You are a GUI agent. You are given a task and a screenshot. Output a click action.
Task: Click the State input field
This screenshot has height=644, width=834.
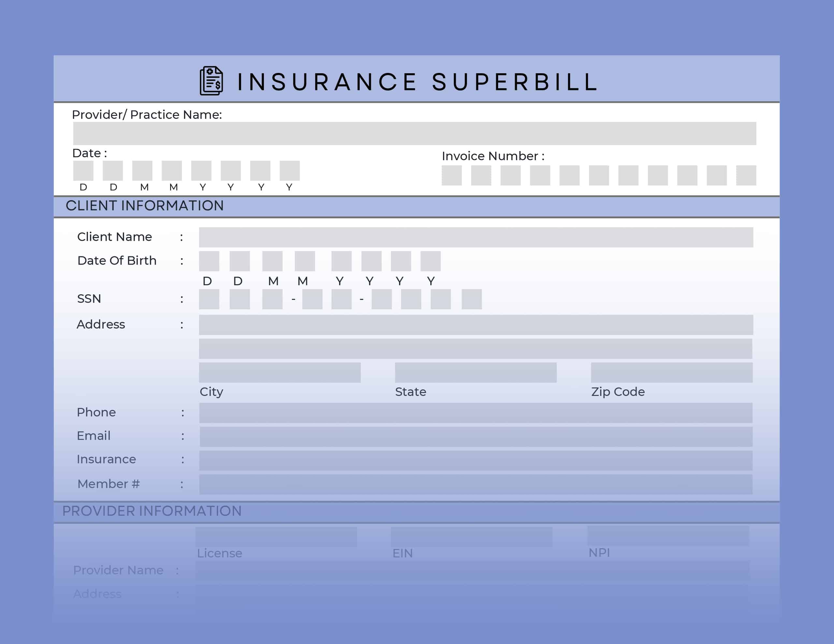(475, 372)
